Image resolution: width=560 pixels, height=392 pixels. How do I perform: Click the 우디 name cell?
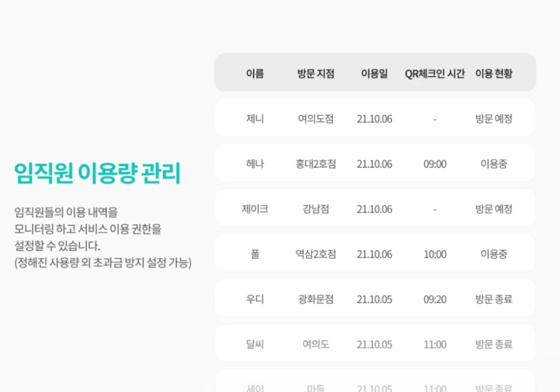(x=255, y=299)
